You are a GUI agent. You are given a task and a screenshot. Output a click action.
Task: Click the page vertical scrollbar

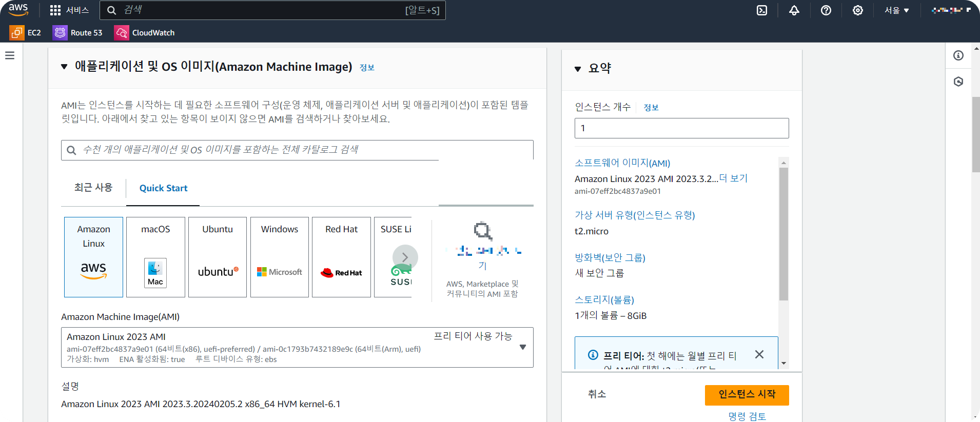(x=976, y=134)
